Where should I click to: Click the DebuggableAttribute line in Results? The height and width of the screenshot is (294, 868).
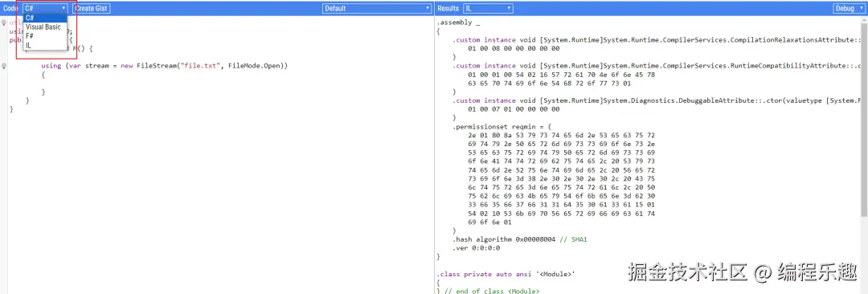pos(657,100)
